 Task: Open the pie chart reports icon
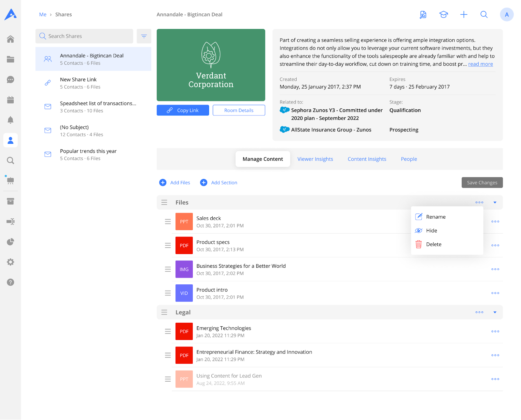10,242
